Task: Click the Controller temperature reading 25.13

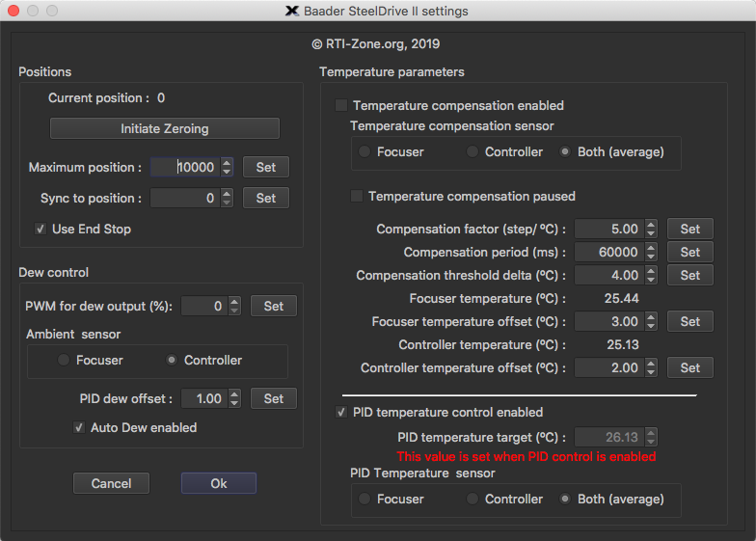Action: pos(623,345)
